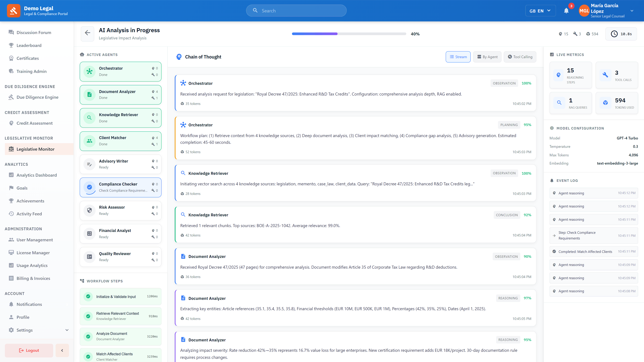Collapse the sidebar with the chevron button

(62, 350)
